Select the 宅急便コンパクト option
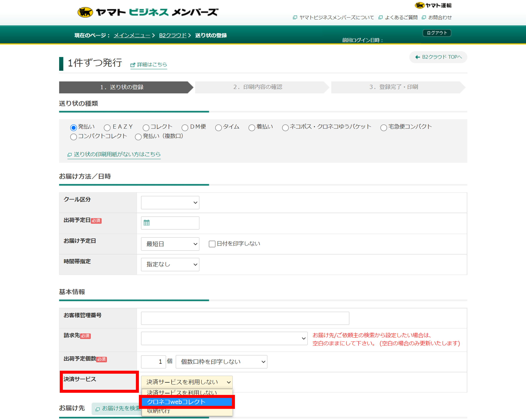Screen dimensions: 526x420 tap(383, 127)
